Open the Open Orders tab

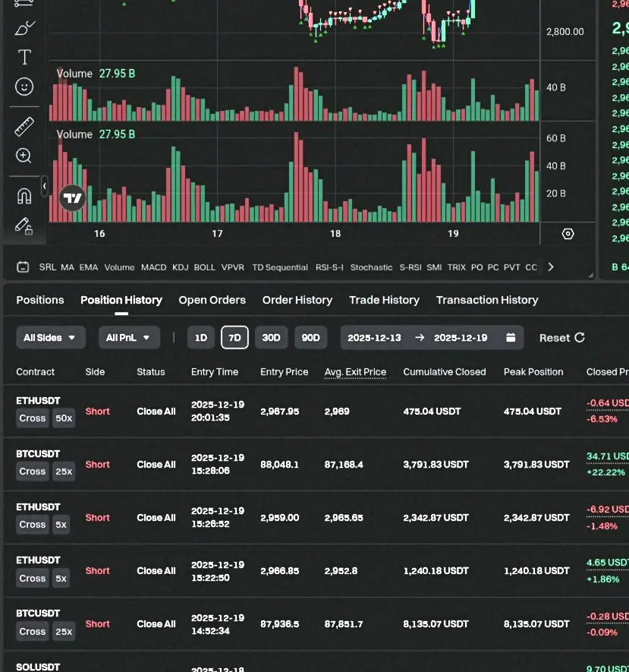pos(212,300)
